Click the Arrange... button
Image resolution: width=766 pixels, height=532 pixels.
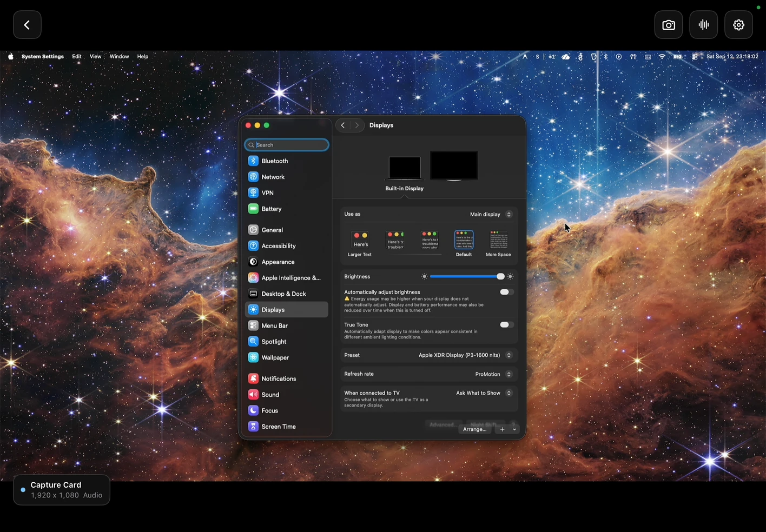474,429
